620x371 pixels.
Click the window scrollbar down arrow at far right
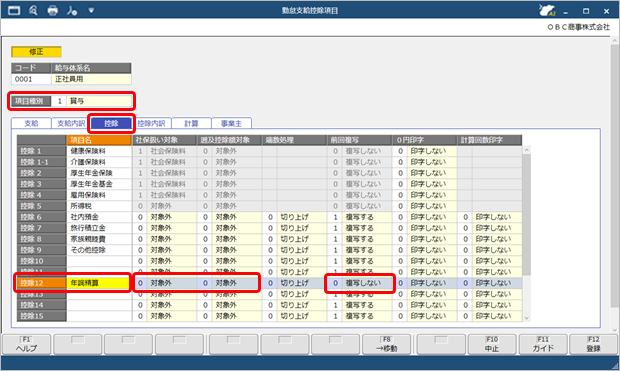coord(614,330)
